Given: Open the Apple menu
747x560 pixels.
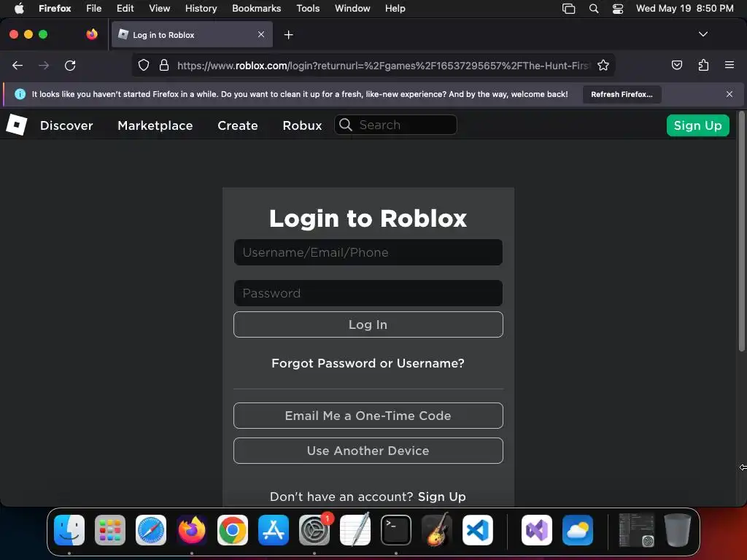Looking at the screenshot, I should 19,9.
